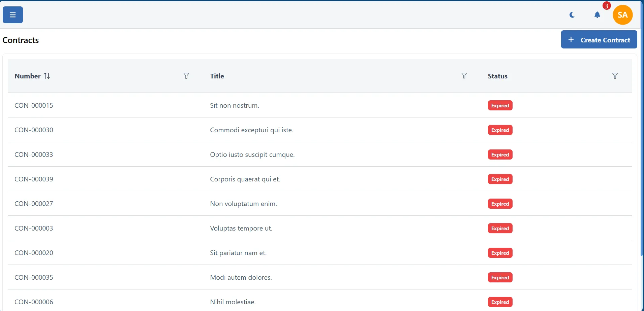
Task: Click the plus icon on Create Contract
Action: click(x=571, y=40)
